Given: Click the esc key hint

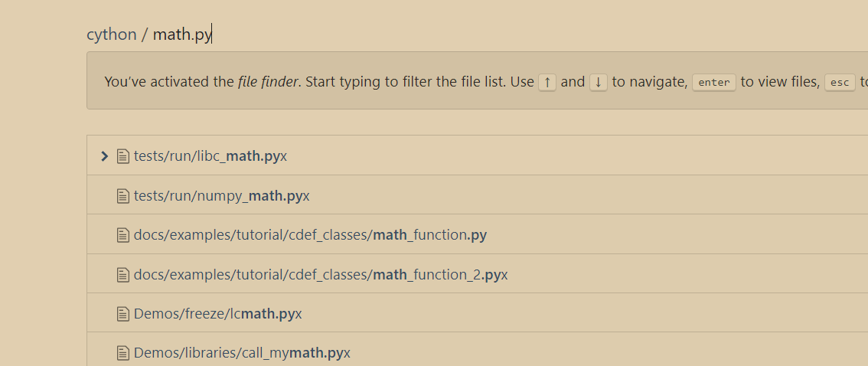Looking at the screenshot, I should pos(839,83).
